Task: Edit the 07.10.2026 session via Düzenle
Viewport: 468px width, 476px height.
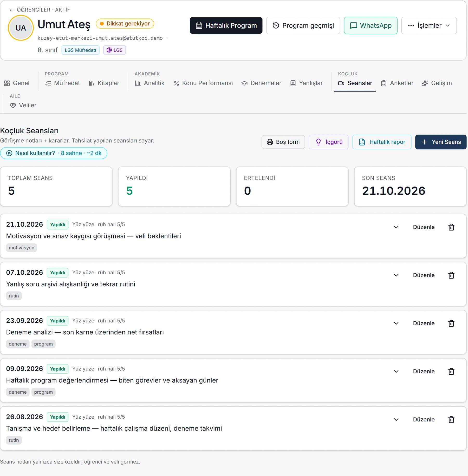Action: 424,275
